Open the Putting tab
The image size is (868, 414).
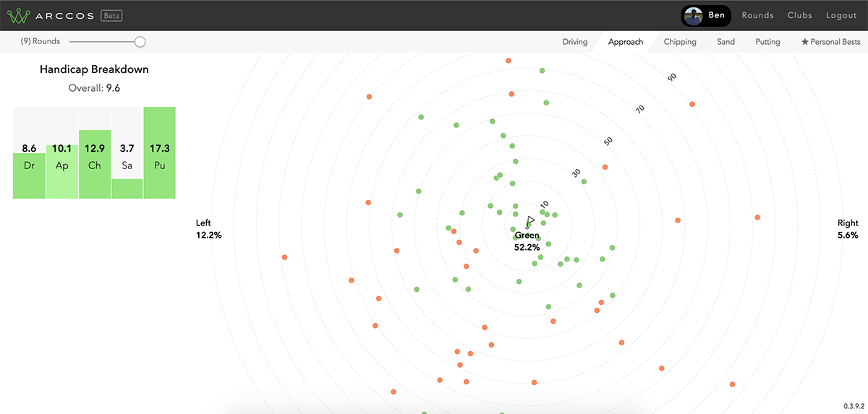pos(767,42)
